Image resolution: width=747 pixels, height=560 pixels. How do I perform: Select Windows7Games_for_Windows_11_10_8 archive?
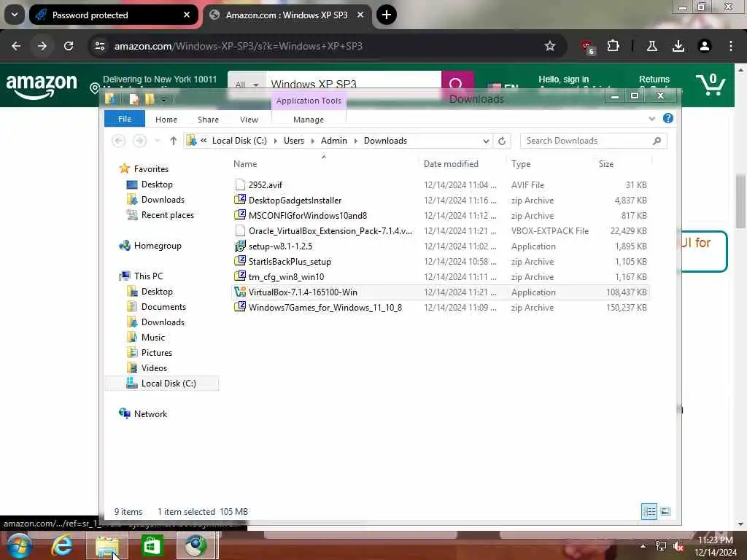(x=441, y=307)
